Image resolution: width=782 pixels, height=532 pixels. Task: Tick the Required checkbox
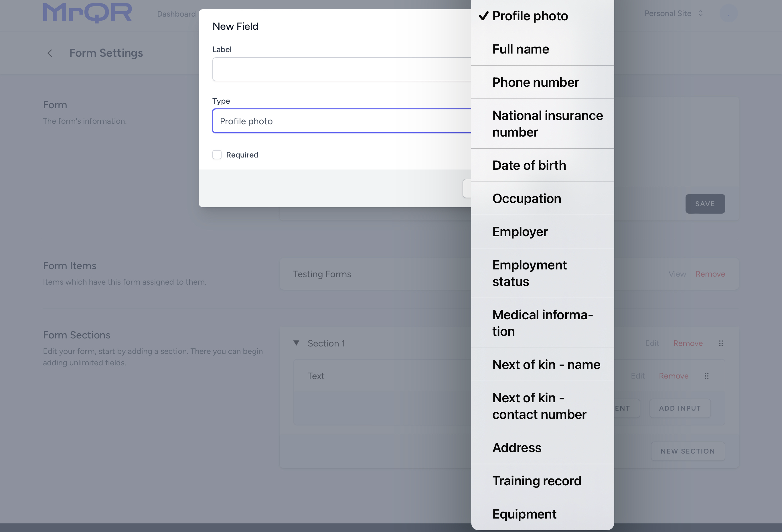pos(217,155)
